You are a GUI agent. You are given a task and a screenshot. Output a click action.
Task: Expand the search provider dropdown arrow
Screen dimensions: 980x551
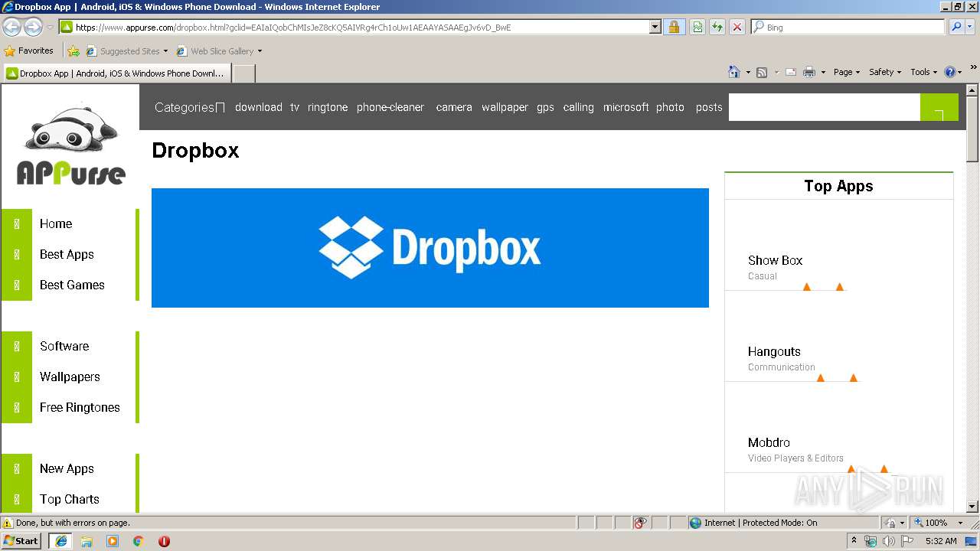971,27
